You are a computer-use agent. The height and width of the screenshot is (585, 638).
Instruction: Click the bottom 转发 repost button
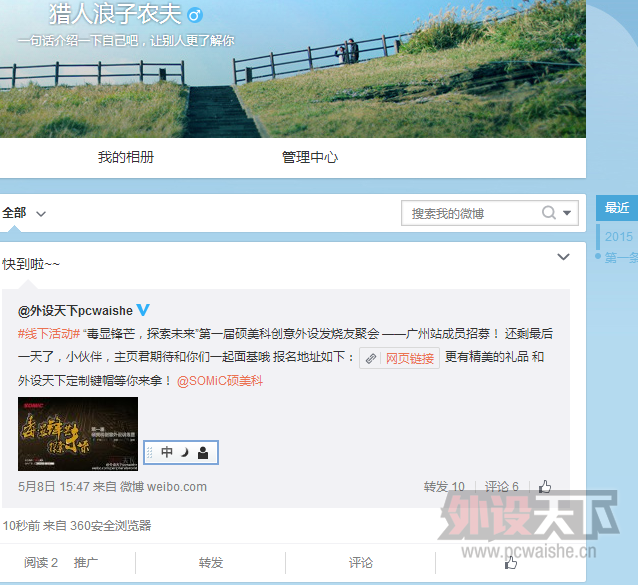211,563
